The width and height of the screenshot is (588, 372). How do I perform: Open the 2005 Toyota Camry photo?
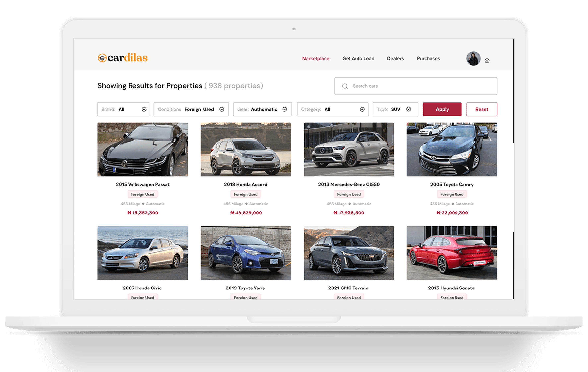pyautogui.click(x=452, y=150)
